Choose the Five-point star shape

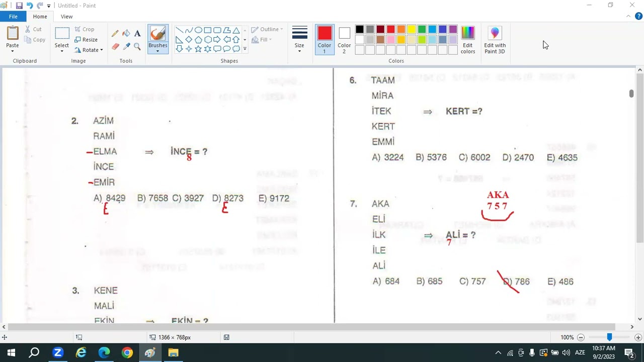click(198, 49)
